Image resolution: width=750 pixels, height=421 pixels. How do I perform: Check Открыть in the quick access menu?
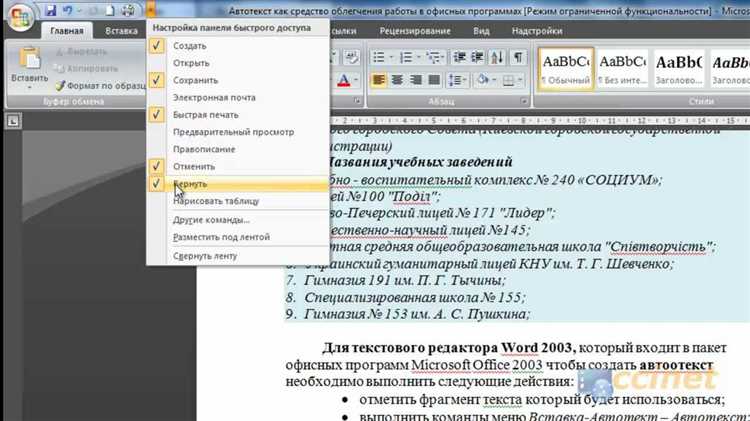pyautogui.click(x=238, y=63)
